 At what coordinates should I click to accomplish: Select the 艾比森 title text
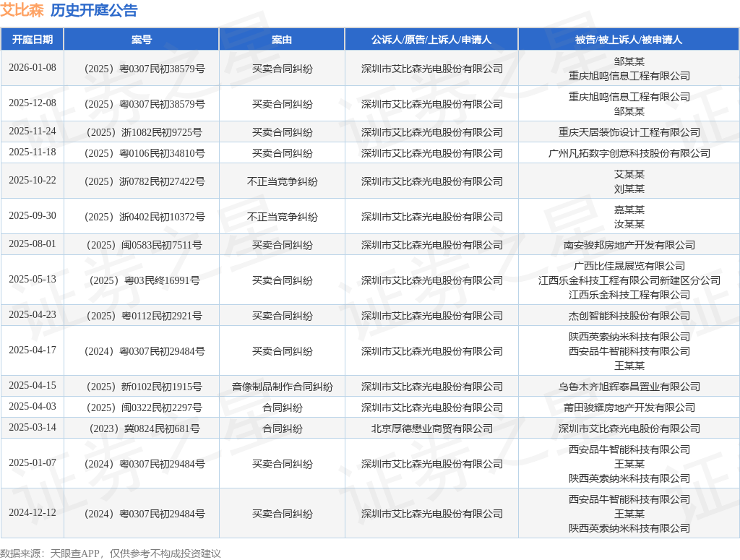22,10
